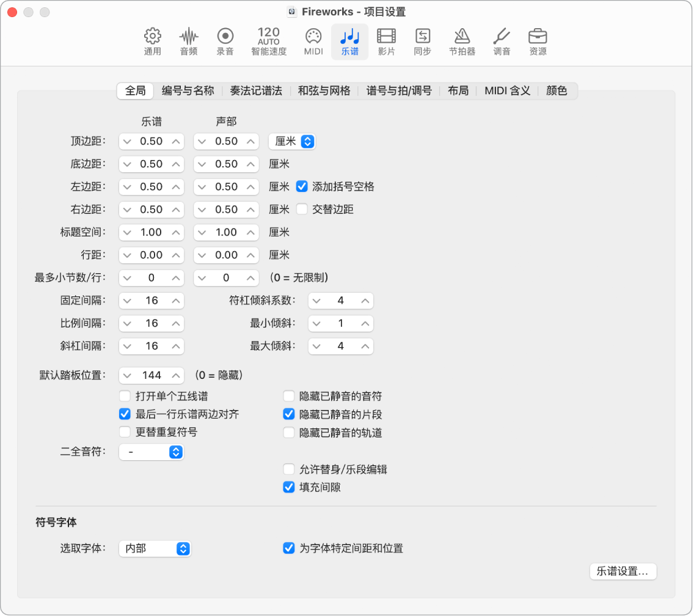Click the 乐谱设置… button

tap(623, 571)
